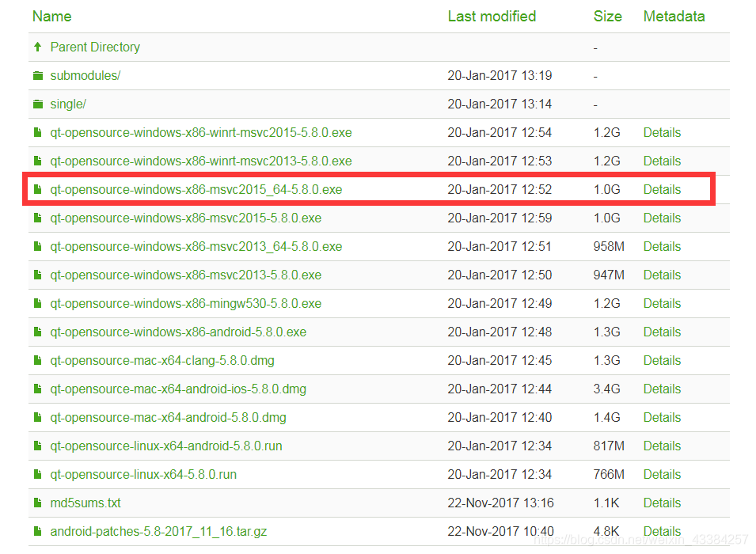Open the submodules/ folder link

tap(85, 76)
